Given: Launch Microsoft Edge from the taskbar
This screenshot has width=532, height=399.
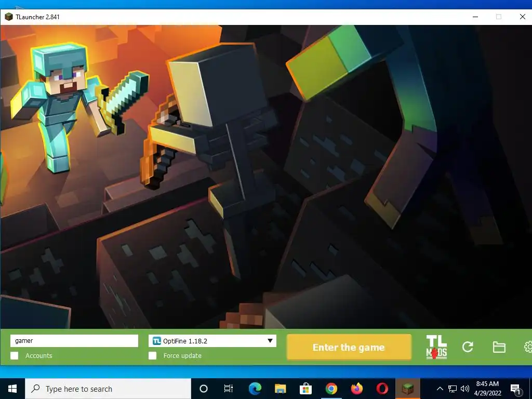Looking at the screenshot, I should click(255, 389).
